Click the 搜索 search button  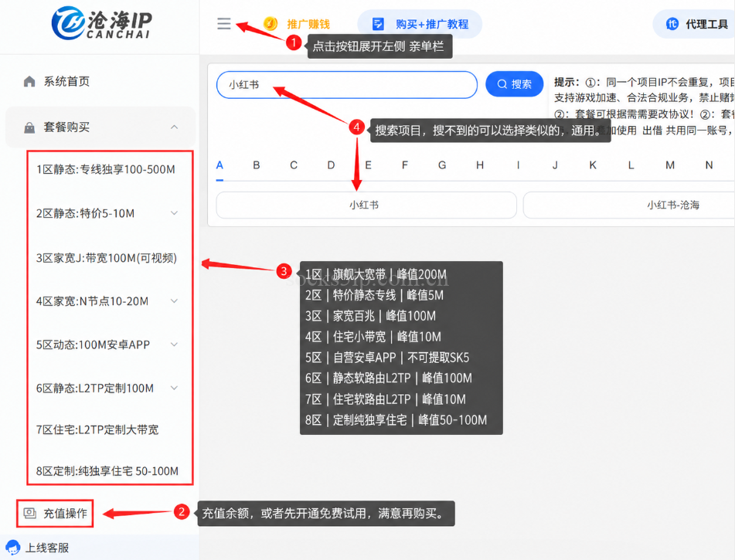pyautogui.click(x=514, y=84)
